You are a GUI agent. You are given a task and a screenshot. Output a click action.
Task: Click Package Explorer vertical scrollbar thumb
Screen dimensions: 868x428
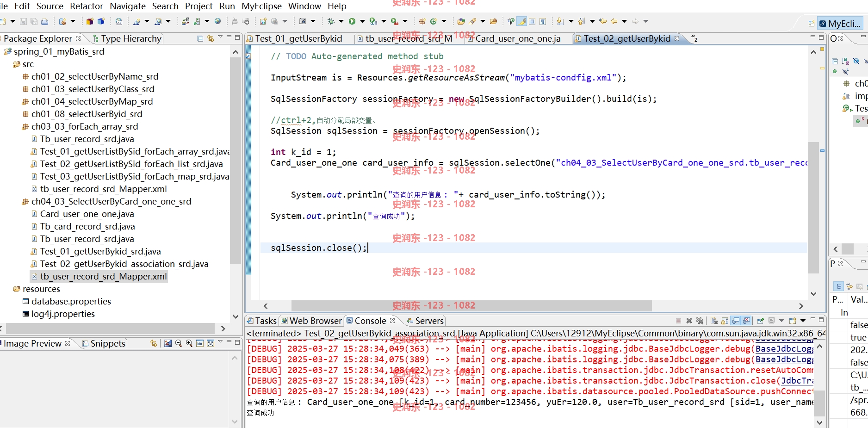pyautogui.click(x=236, y=160)
